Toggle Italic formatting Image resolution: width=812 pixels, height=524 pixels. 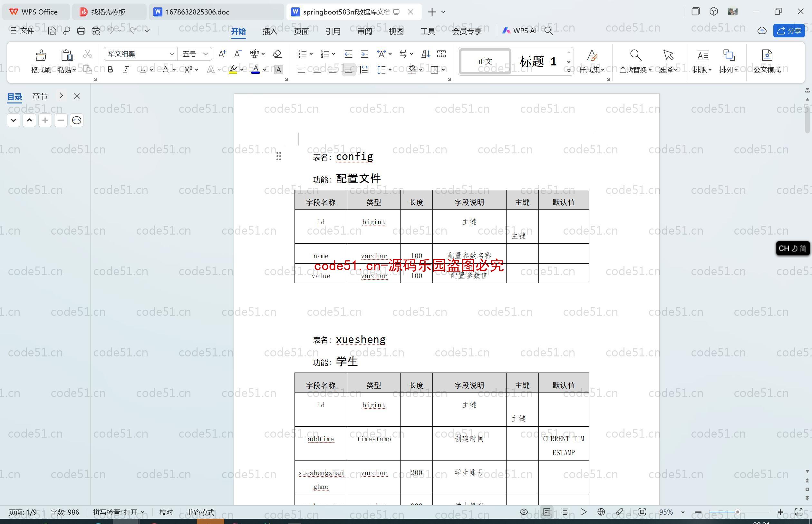coord(126,70)
